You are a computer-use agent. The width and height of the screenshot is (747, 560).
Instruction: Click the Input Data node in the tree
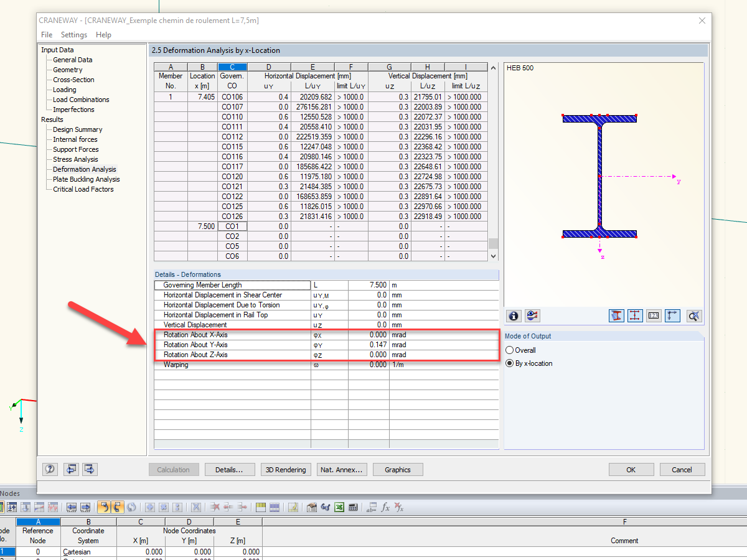(57, 50)
